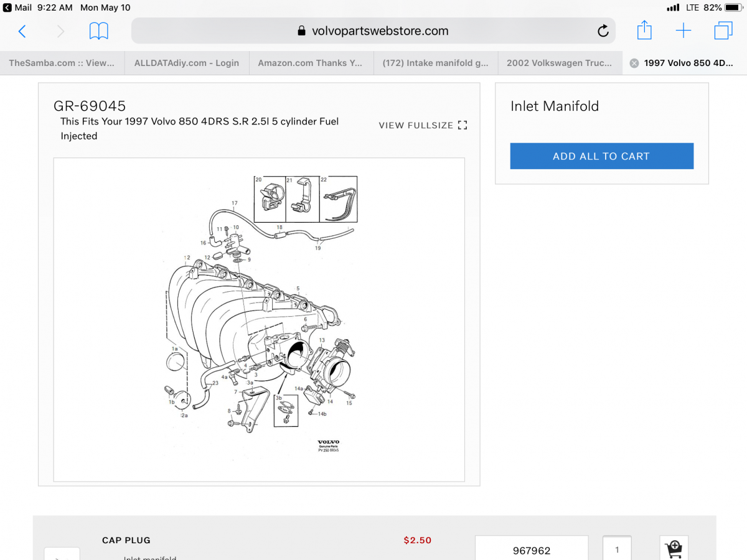Screen dimensions: 747x560
Task: Add Cap Plug to cart icon
Action: coord(674,549)
